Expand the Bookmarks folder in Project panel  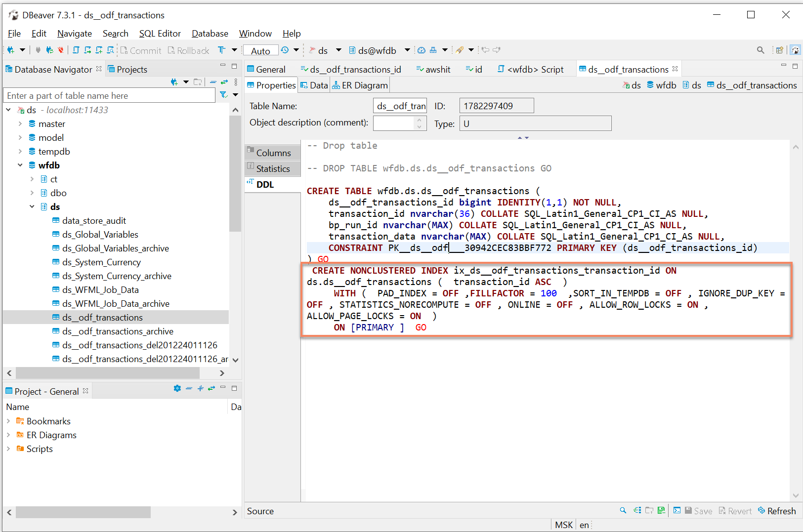pyautogui.click(x=8, y=421)
